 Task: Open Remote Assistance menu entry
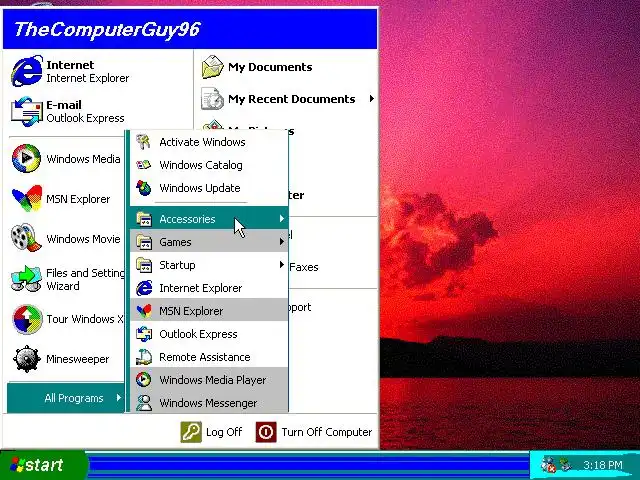coord(209,357)
